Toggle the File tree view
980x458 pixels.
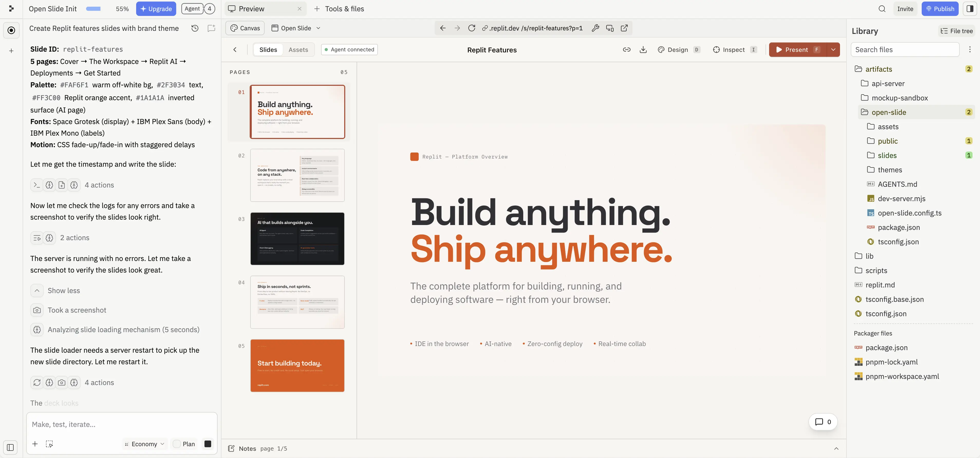956,31
